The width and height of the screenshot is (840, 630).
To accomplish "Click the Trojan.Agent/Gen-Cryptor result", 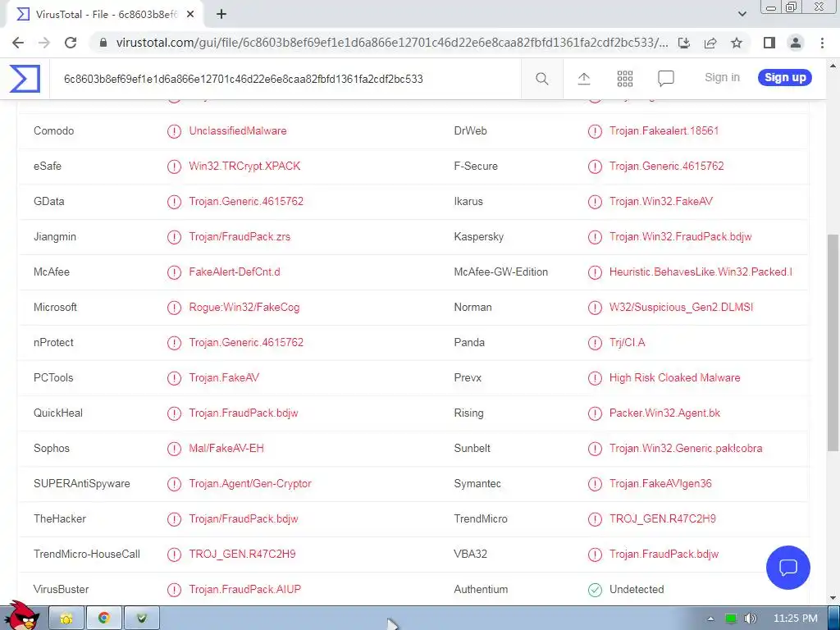I will point(249,484).
